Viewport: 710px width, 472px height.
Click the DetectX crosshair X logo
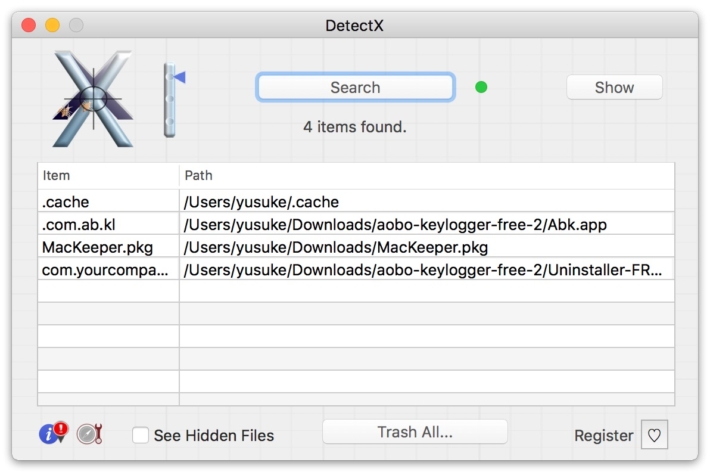pyautogui.click(x=93, y=99)
